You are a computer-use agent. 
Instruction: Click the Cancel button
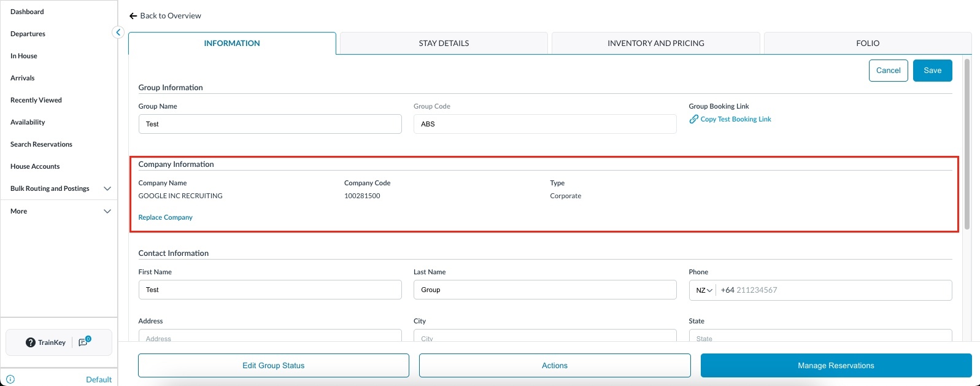pyautogui.click(x=888, y=71)
